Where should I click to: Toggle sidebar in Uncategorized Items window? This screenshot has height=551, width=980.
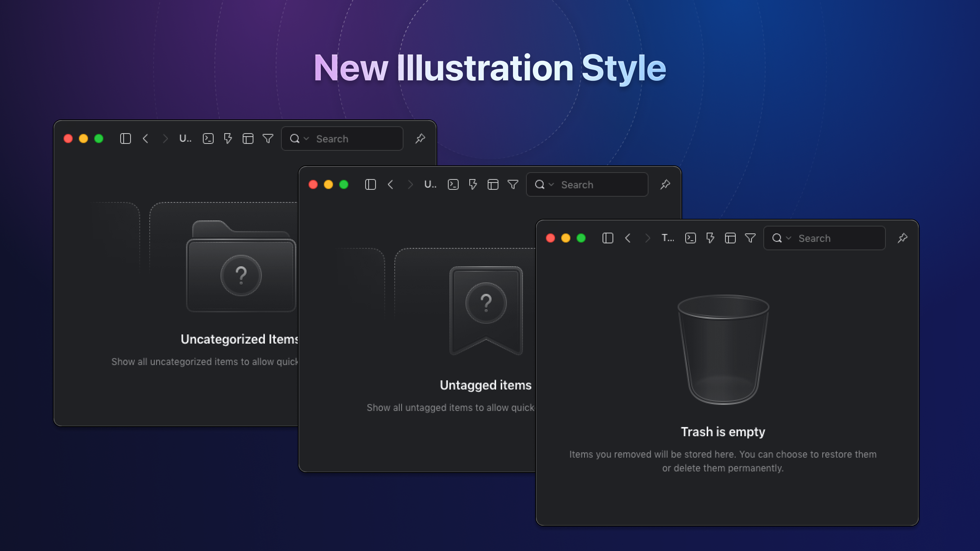point(125,139)
